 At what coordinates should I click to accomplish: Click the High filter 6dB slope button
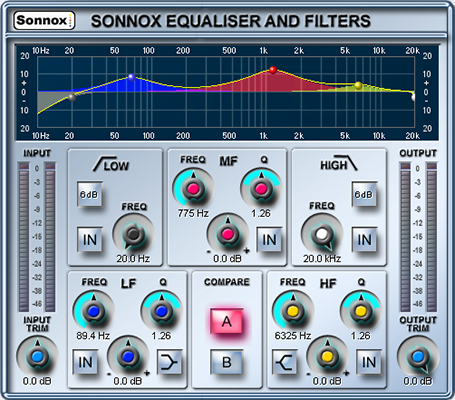tap(364, 194)
